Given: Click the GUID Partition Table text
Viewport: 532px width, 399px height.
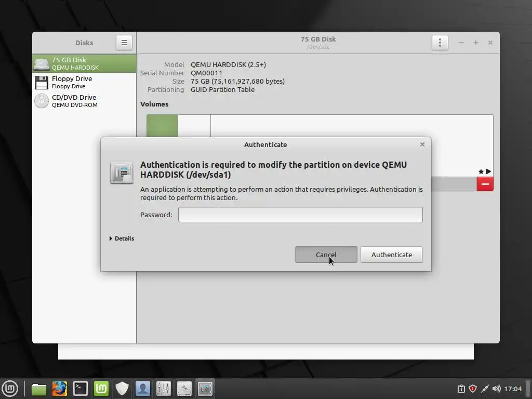Looking at the screenshot, I should pyautogui.click(x=222, y=89).
